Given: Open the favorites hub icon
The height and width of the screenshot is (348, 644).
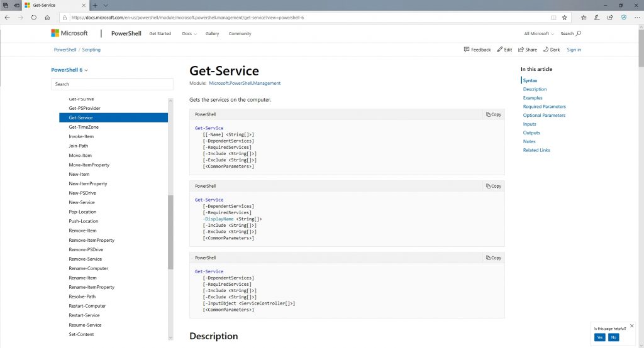Looking at the screenshot, I should [584, 18].
